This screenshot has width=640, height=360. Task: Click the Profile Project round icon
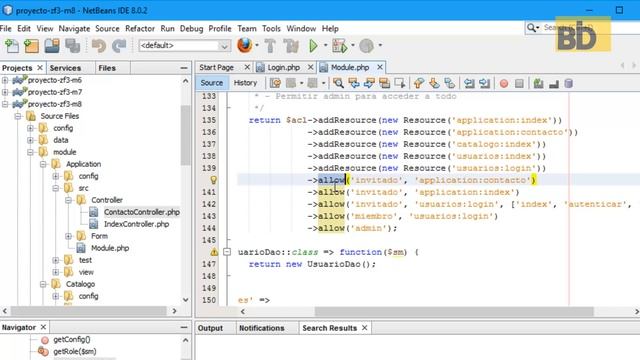367,45
